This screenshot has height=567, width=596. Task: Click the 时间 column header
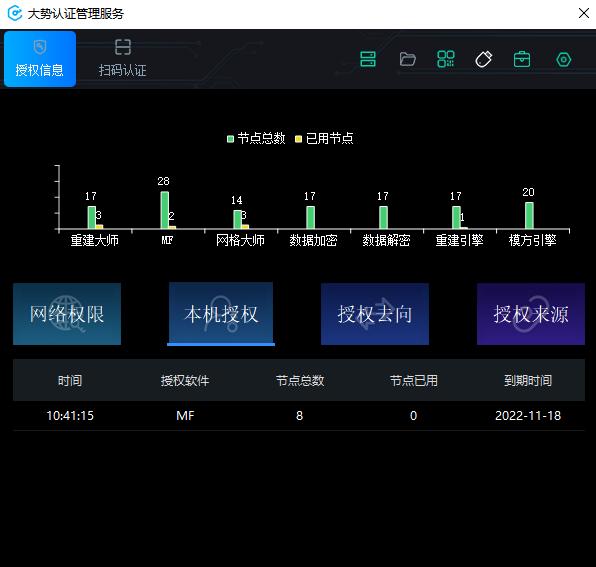pyautogui.click(x=70, y=380)
